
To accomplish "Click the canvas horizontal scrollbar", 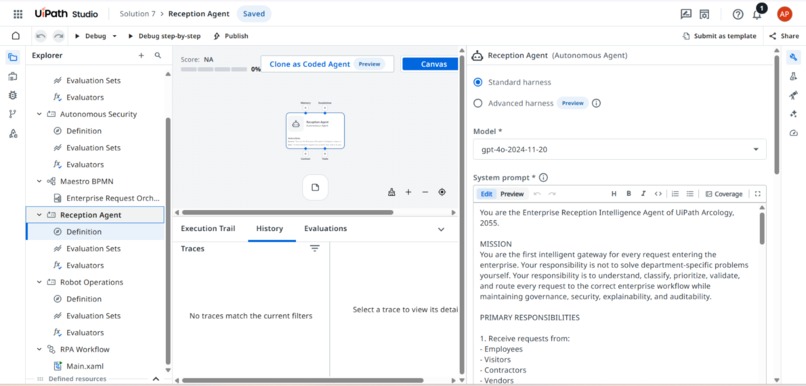I will click(288, 212).
